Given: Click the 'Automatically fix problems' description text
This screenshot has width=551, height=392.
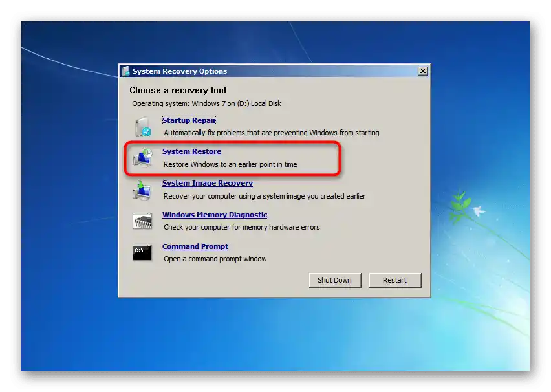Looking at the screenshot, I should point(272,133).
